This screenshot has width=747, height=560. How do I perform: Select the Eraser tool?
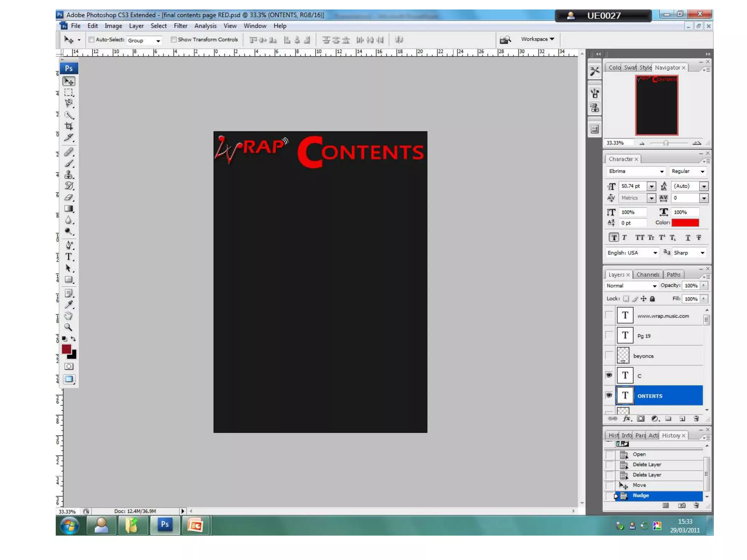[69, 197]
